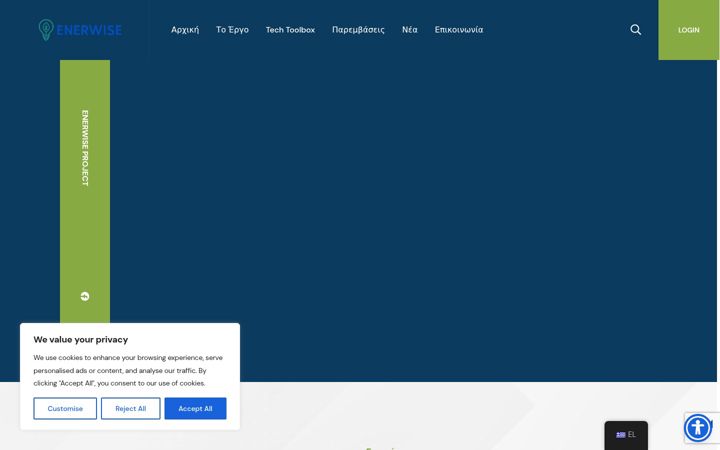
Task: Open the EL language switcher
Action: tap(626, 434)
